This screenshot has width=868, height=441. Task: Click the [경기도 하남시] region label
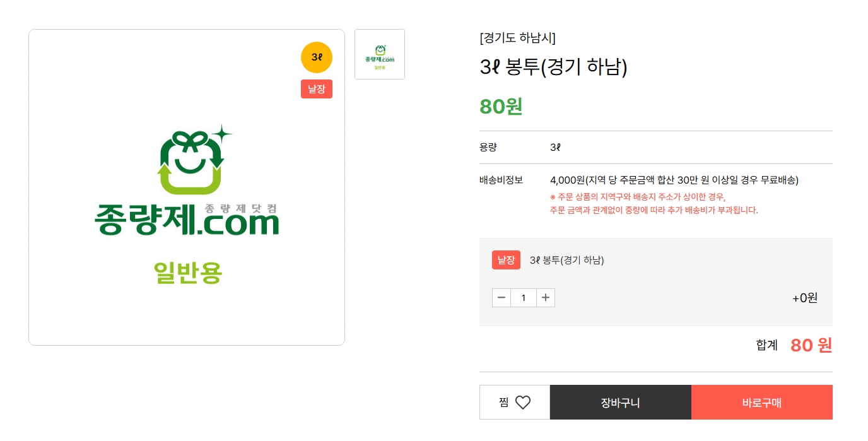pos(518,38)
